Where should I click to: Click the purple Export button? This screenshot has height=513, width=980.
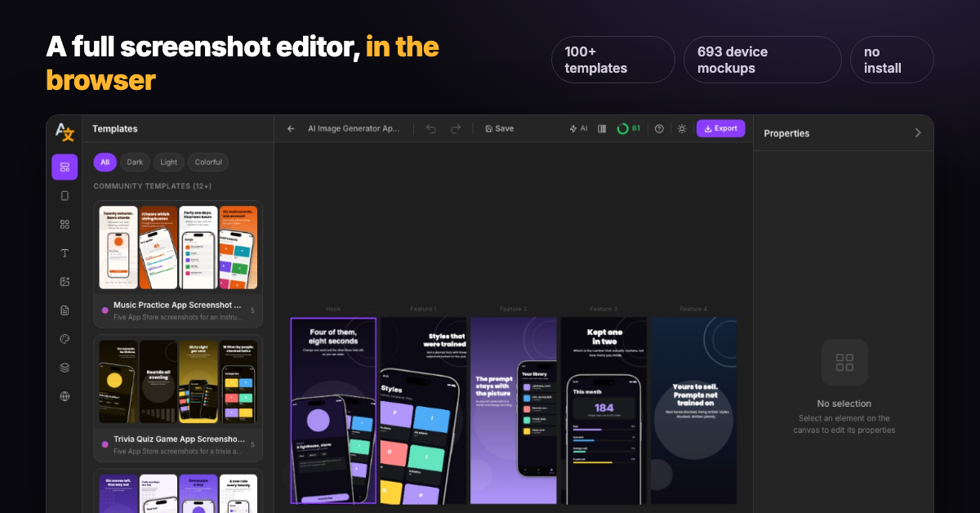pyautogui.click(x=720, y=128)
